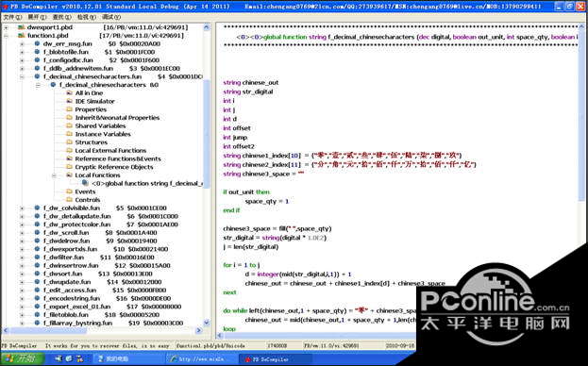Click the IDE Simulator item icon
This screenshot has height=366, width=588.
coord(70,101)
